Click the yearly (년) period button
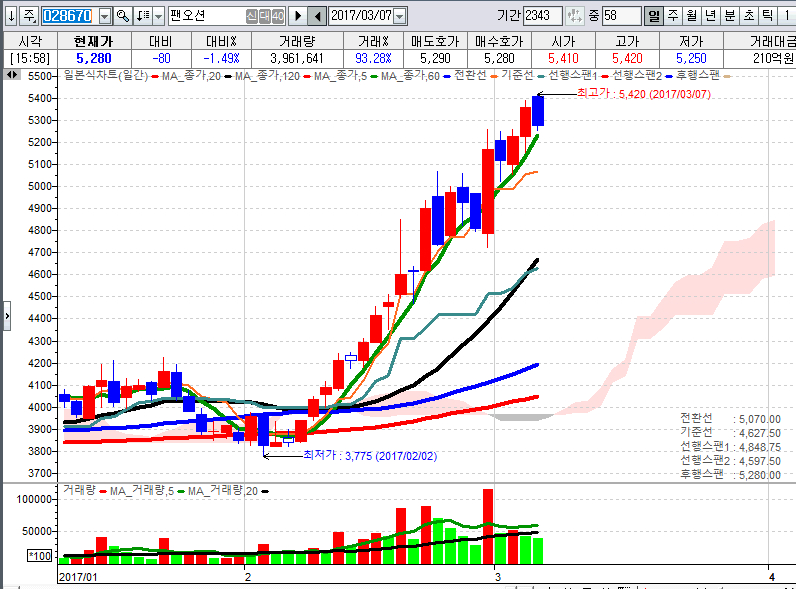The width and height of the screenshot is (796, 589). point(710,16)
